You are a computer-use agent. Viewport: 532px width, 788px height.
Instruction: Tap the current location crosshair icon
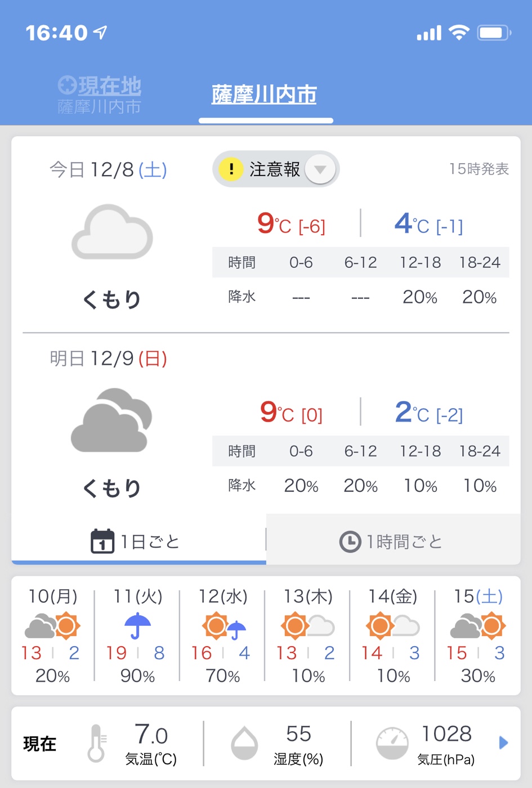68,86
